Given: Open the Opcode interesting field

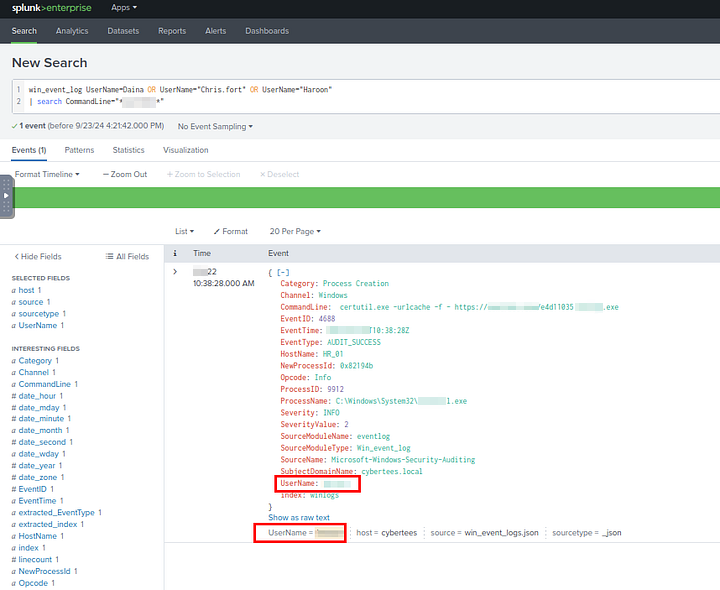Looking at the screenshot, I should pyautogui.click(x=33, y=583).
